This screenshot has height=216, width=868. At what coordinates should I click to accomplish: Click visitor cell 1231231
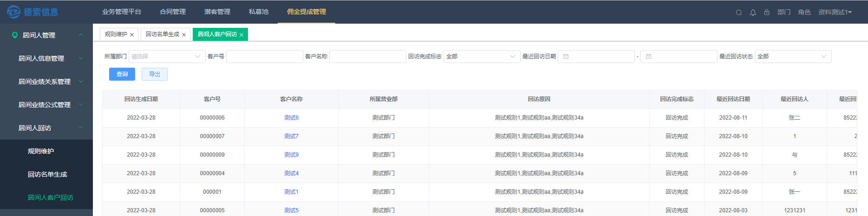pos(795,210)
